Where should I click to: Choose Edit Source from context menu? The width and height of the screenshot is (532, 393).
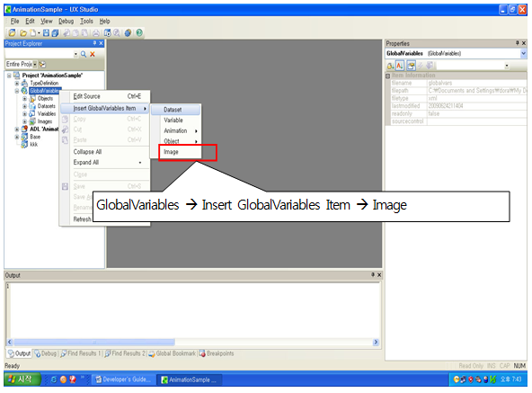[105, 96]
